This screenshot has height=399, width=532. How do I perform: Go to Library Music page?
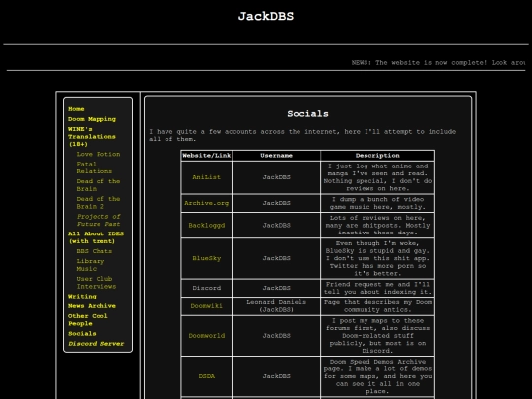(91, 265)
